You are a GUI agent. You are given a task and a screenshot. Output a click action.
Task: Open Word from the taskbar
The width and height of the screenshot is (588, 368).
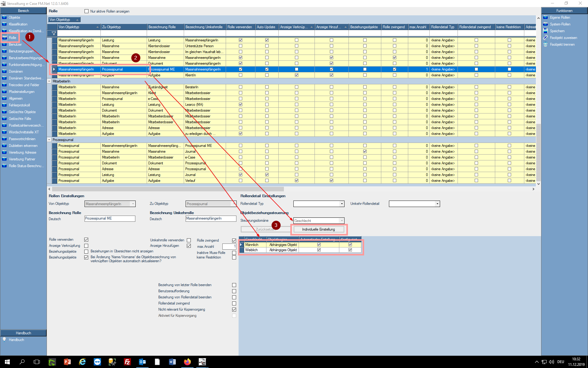click(172, 362)
